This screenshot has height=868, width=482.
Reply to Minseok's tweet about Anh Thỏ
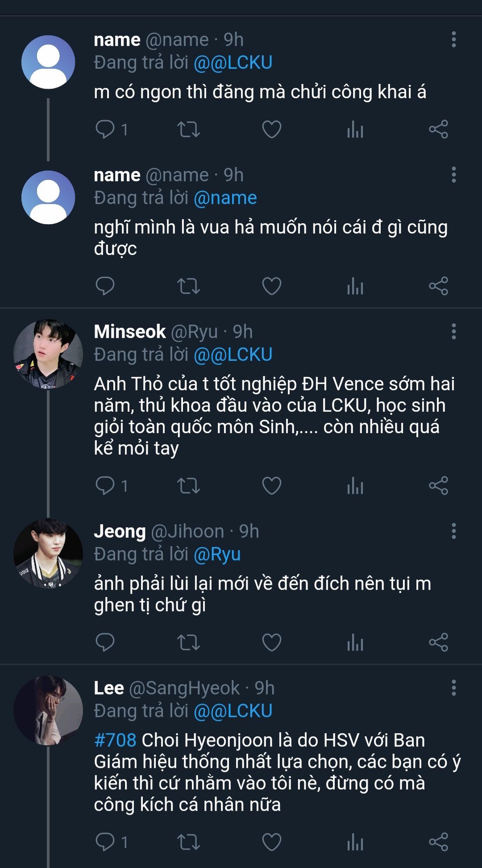[x=105, y=486]
